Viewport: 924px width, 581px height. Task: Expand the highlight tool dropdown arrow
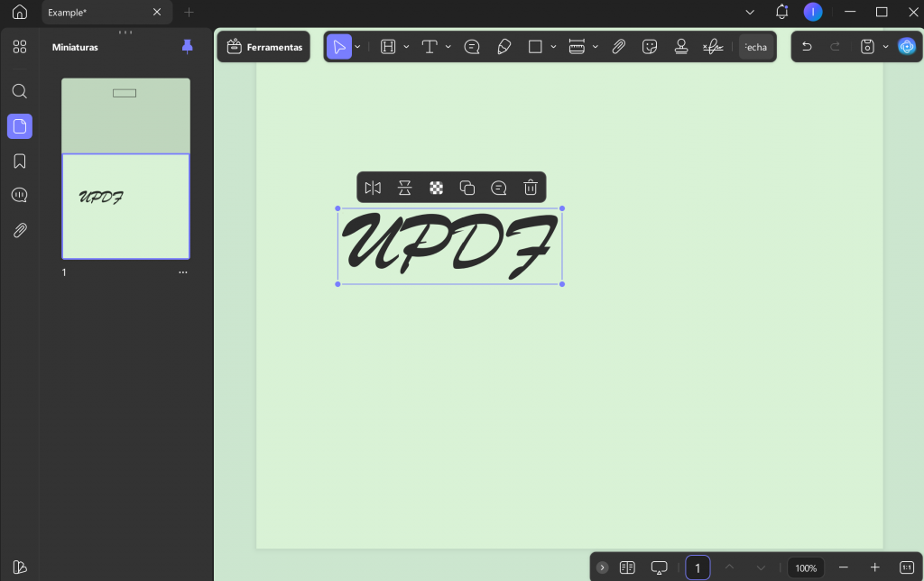coord(406,47)
